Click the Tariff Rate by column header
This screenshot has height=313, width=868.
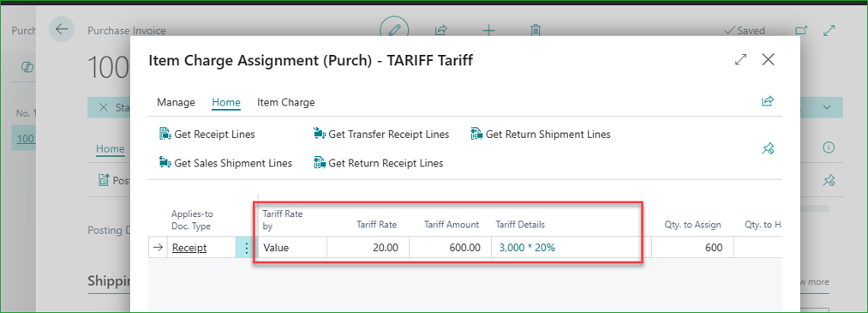pos(283,220)
